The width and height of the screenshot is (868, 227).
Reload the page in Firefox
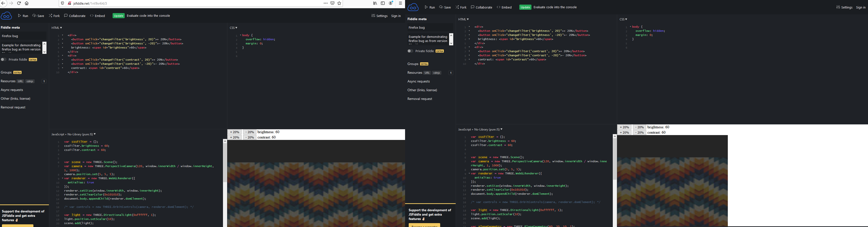[x=19, y=3]
